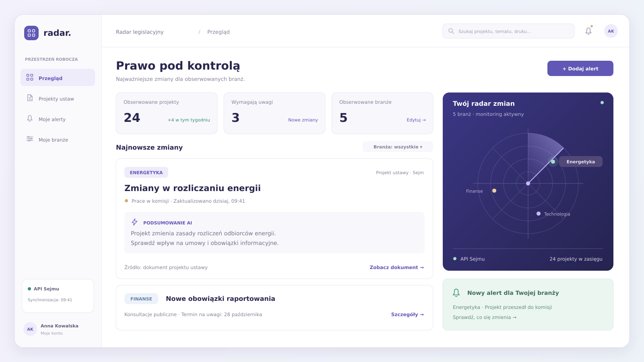Click Anna Kowalska avatar in sidebar
The width and height of the screenshot is (644, 362).
click(x=30, y=329)
